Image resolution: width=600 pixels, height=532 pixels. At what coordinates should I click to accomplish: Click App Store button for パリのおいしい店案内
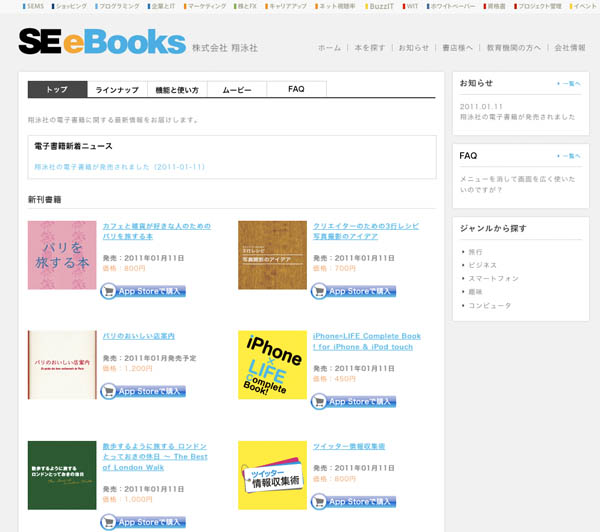(143, 391)
